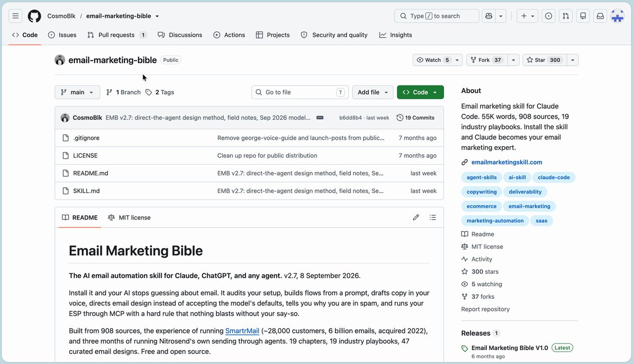Open the SKILL.md file
633x364 pixels.
pos(87,191)
